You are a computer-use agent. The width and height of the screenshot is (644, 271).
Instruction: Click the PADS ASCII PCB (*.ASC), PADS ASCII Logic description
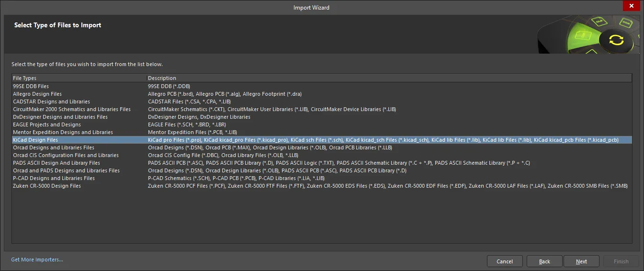click(x=339, y=163)
